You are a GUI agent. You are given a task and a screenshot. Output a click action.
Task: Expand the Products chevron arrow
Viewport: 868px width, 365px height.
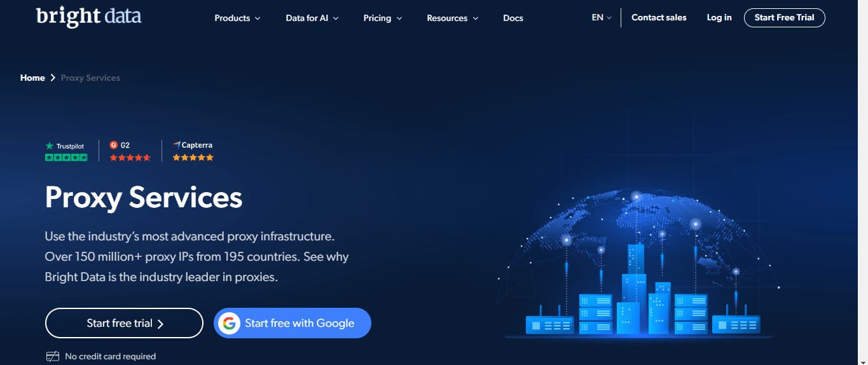[258, 18]
